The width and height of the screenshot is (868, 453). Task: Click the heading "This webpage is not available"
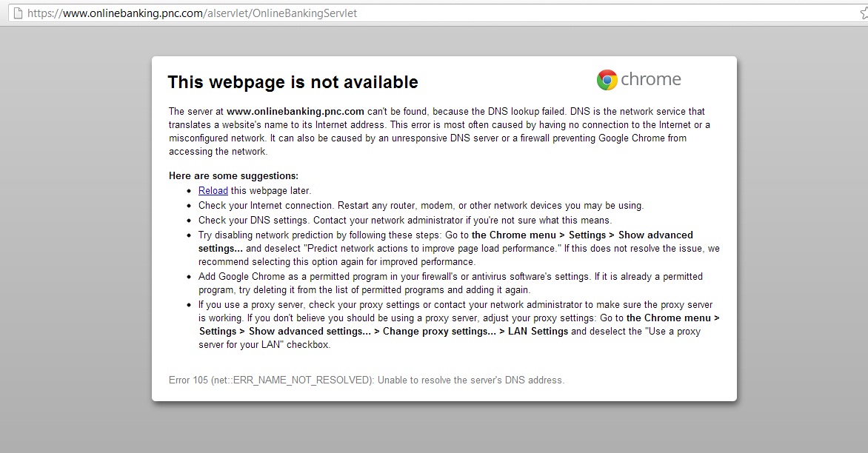click(x=293, y=82)
